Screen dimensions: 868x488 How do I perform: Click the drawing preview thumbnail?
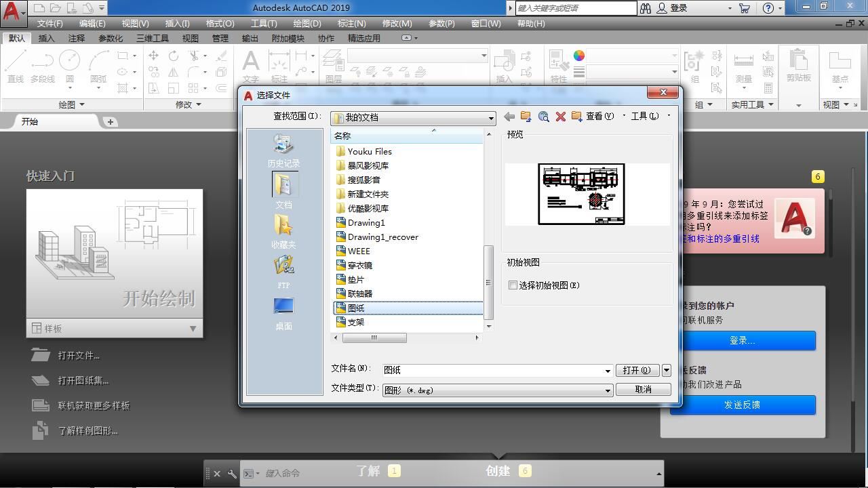coord(581,194)
